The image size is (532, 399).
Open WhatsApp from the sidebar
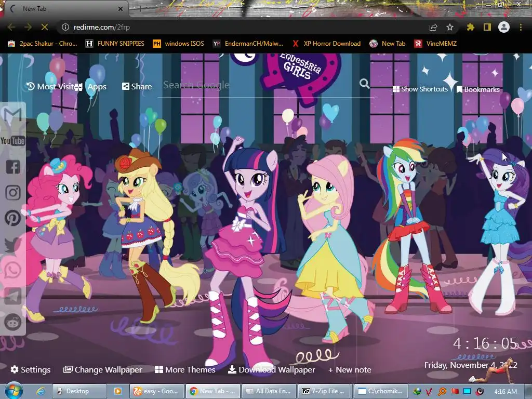click(x=12, y=270)
